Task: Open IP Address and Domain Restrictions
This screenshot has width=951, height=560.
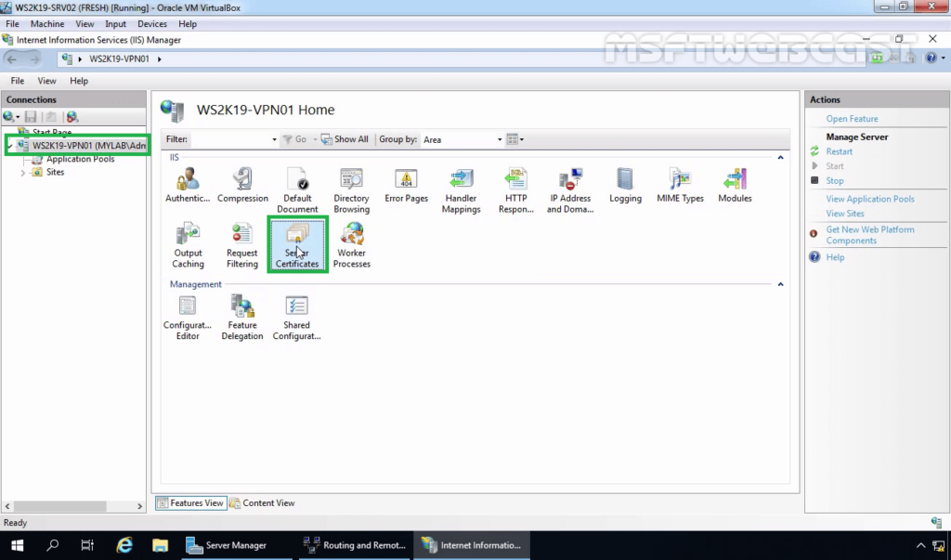Action: pos(570,190)
